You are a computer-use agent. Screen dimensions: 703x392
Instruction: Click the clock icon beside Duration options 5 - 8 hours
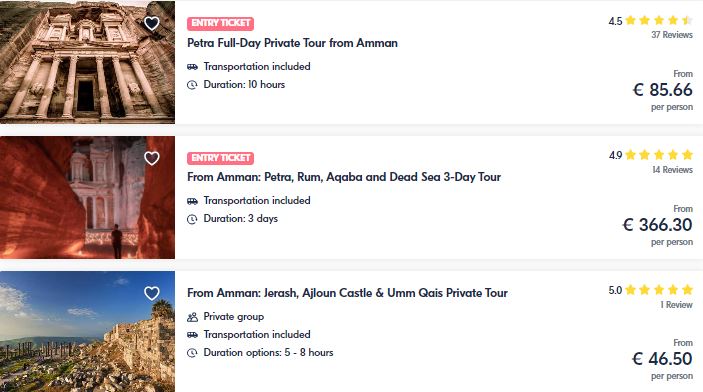(192, 353)
